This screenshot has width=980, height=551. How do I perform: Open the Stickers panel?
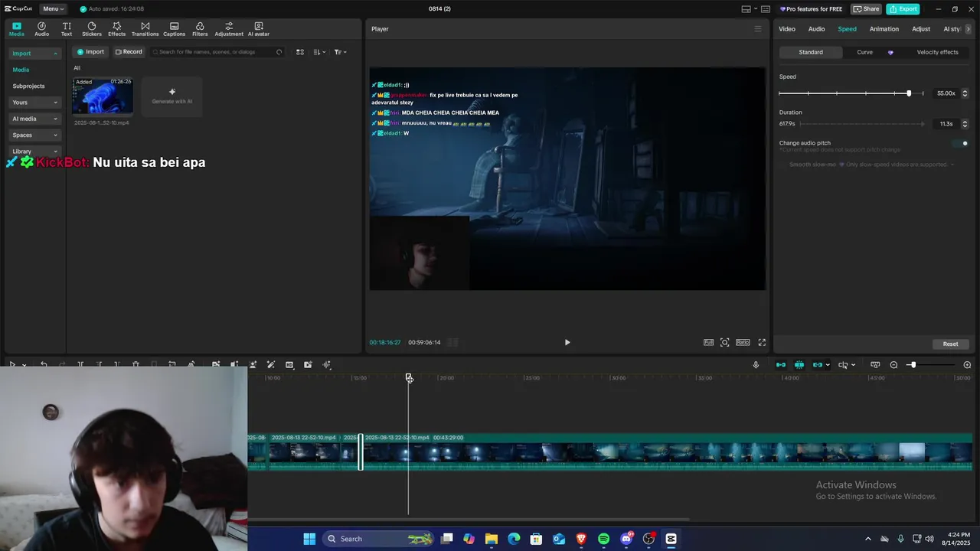92,29
